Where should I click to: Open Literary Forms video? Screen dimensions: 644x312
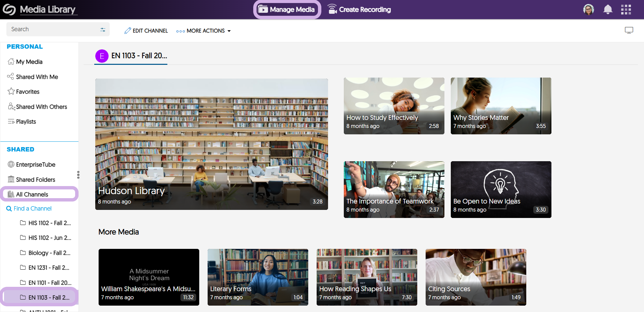(258, 277)
